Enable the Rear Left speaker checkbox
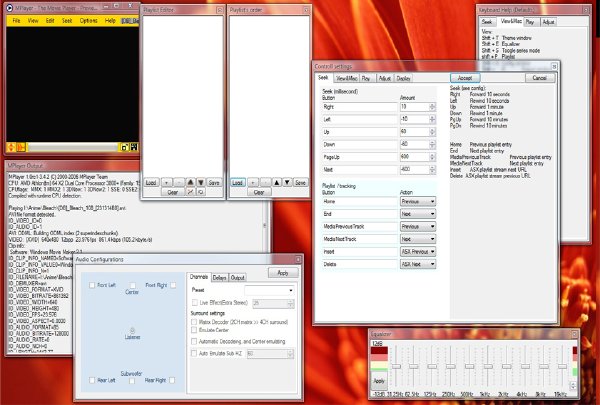The width and height of the screenshot is (600, 405). (92, 380)
